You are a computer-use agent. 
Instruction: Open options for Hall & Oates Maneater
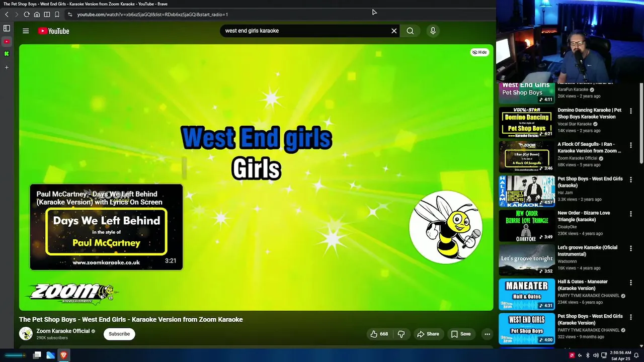(631, 283)
